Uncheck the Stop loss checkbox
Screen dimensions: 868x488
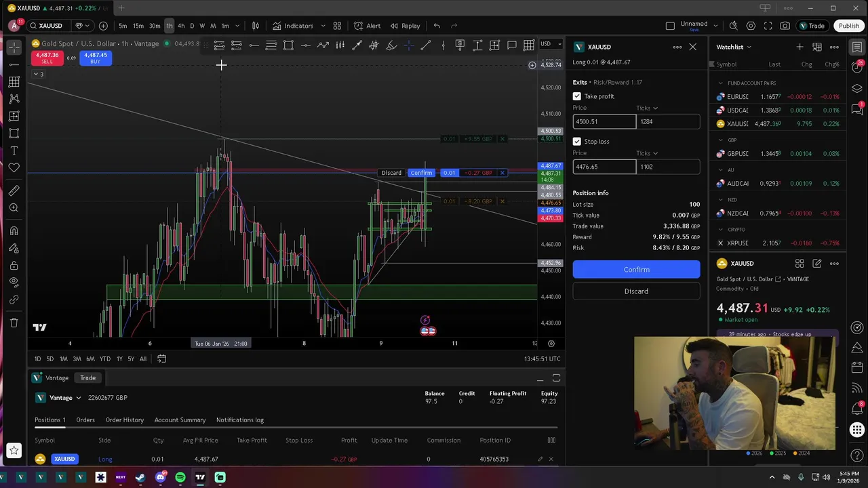point(577,142)
